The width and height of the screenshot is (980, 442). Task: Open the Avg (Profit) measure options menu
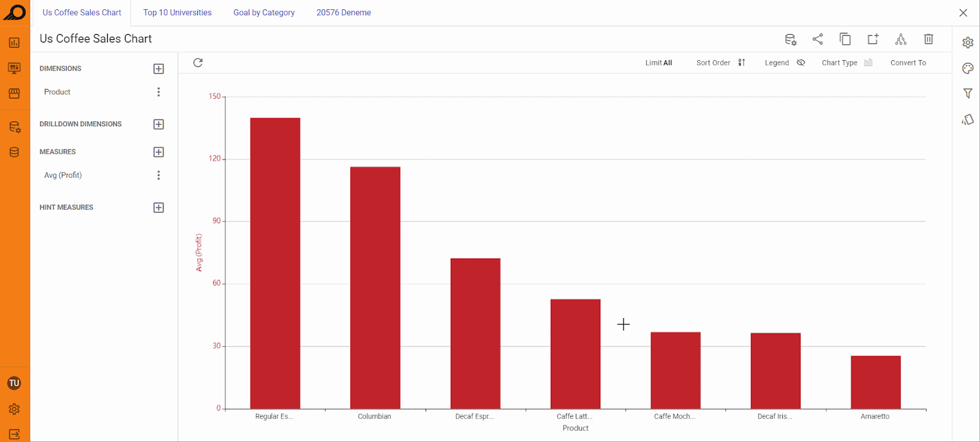click(159, 175)
